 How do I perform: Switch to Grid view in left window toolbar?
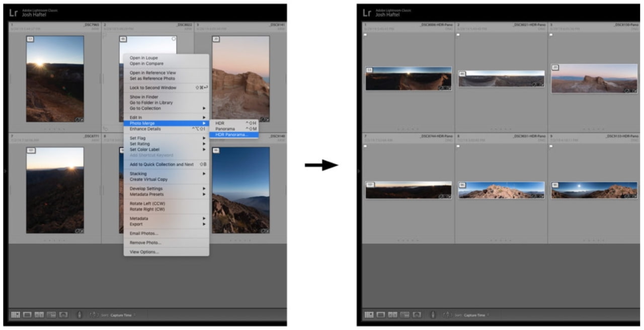point(16,315)
